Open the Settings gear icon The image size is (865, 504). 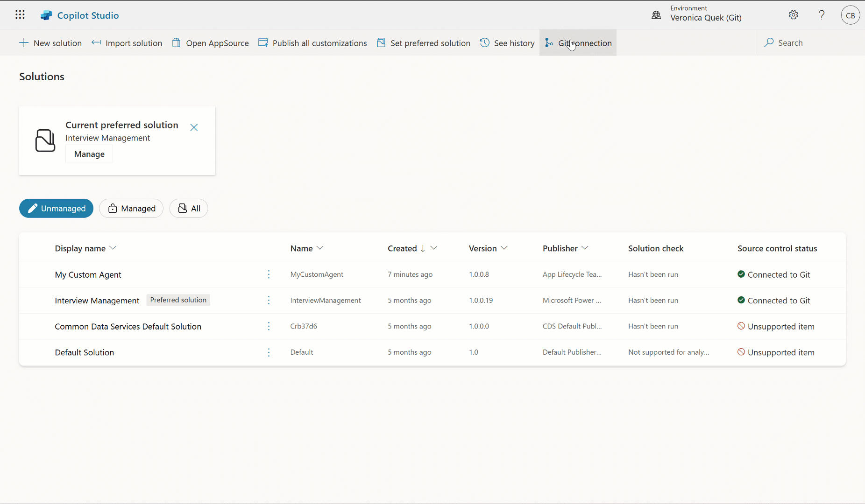click(794, 14)
